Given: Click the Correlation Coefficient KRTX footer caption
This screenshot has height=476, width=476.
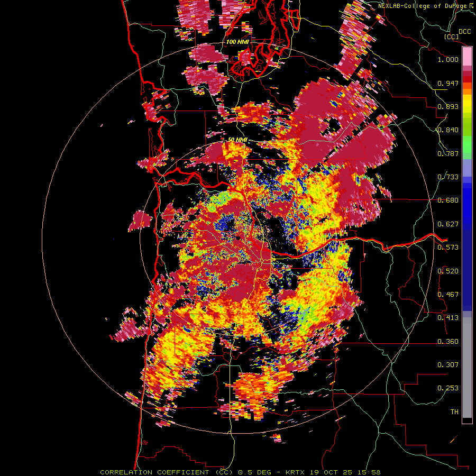Looking at the screenshot, I should 240,472.
